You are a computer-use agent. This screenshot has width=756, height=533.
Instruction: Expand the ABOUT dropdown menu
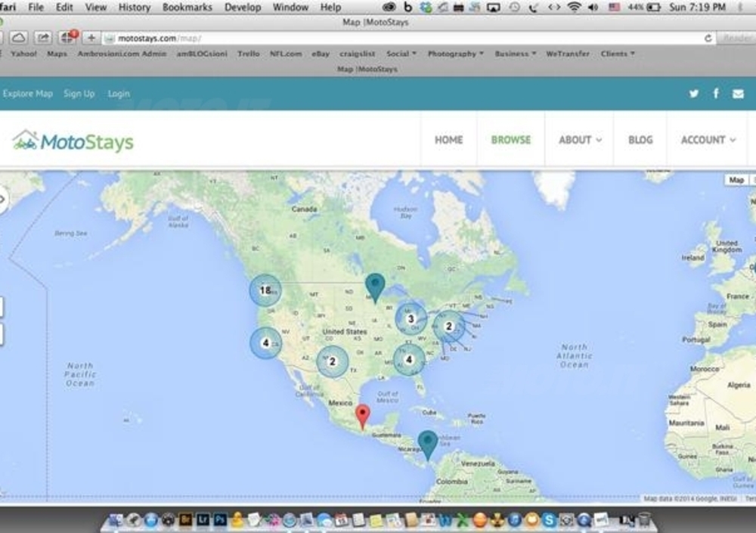[x=580, y=140]
